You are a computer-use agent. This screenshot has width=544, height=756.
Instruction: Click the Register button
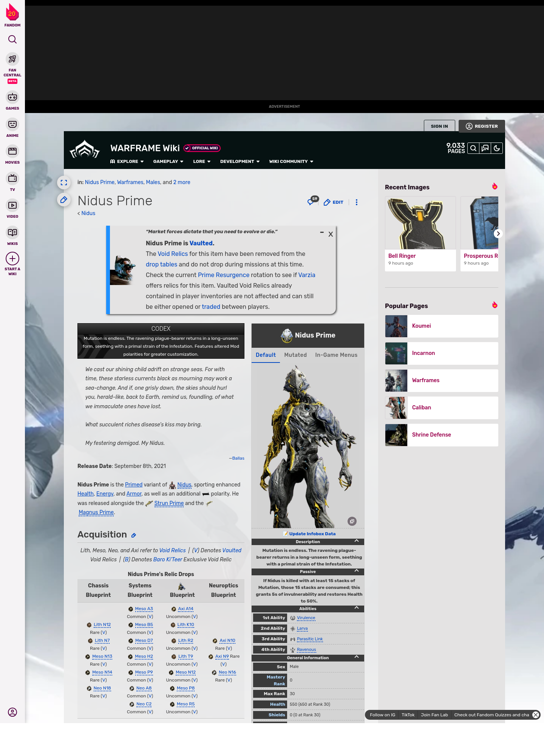pos(482,126)
